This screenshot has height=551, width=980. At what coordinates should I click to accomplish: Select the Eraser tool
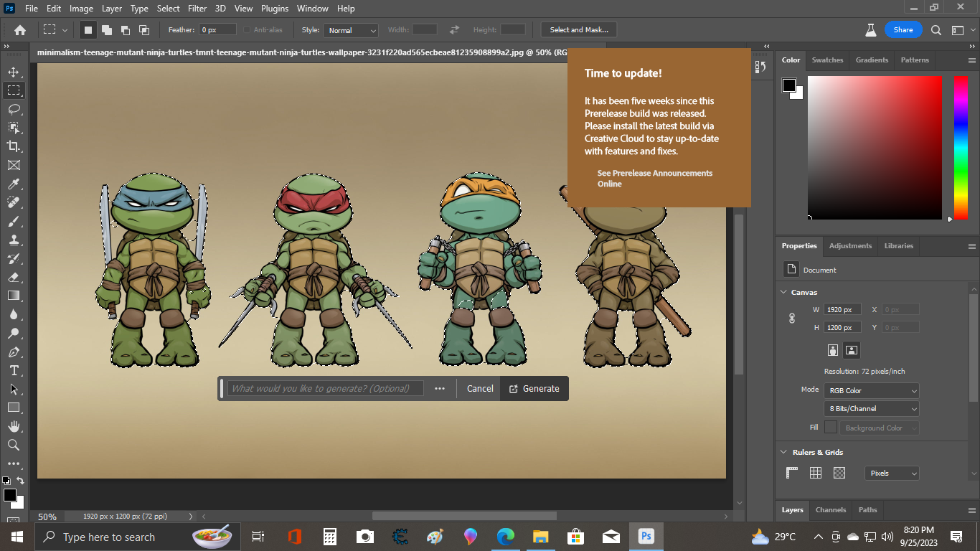click(14, 277)
